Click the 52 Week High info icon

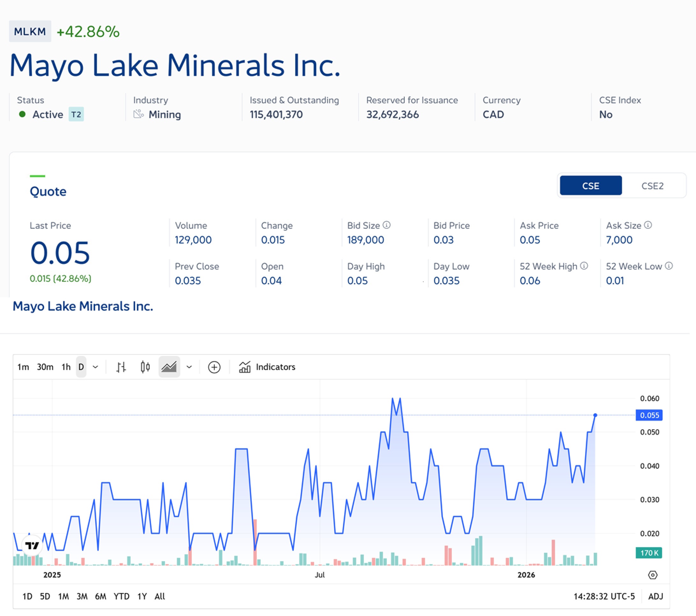point(584,265)
